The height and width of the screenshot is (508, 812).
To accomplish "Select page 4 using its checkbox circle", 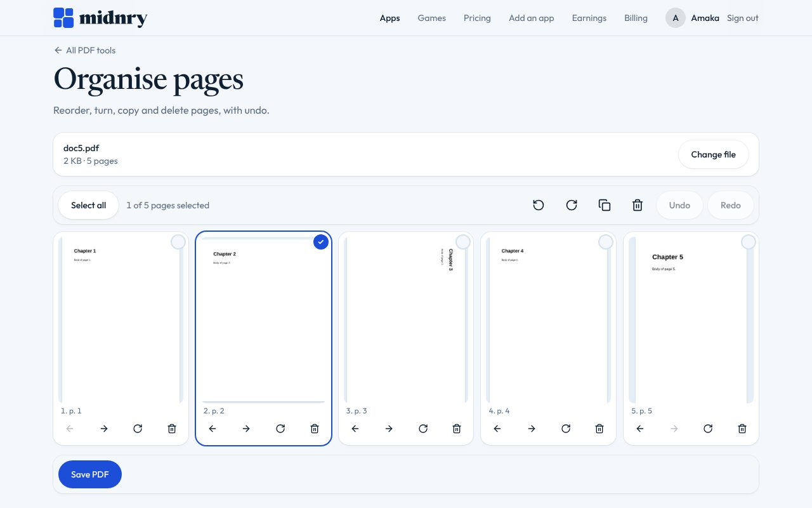I will [x=606, y=242].
